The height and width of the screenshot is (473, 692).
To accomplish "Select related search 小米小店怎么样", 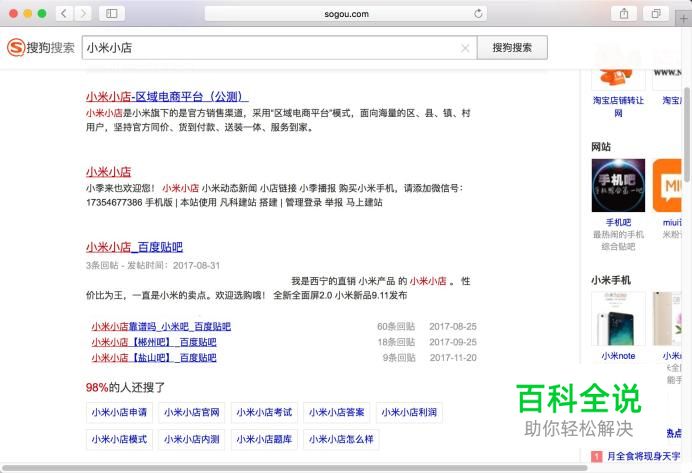I will coord(341,439).
